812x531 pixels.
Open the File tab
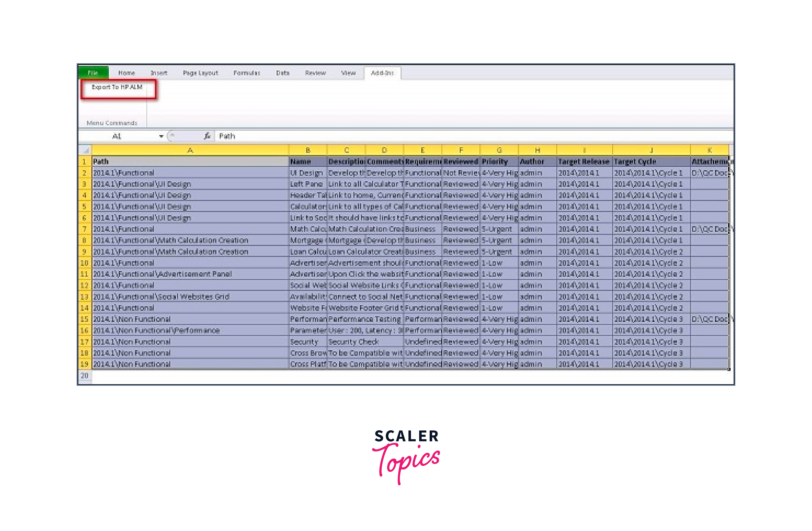(93, 73)
